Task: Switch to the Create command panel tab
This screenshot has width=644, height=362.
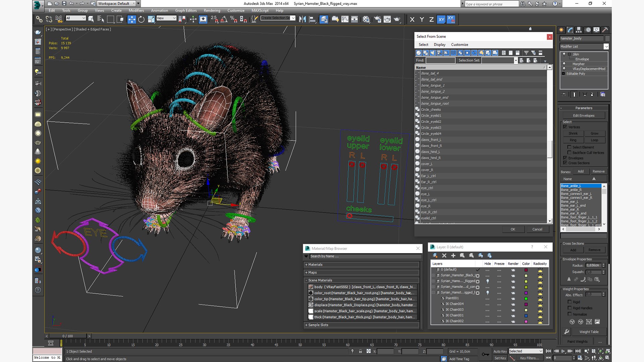Action: pos(561,30)
